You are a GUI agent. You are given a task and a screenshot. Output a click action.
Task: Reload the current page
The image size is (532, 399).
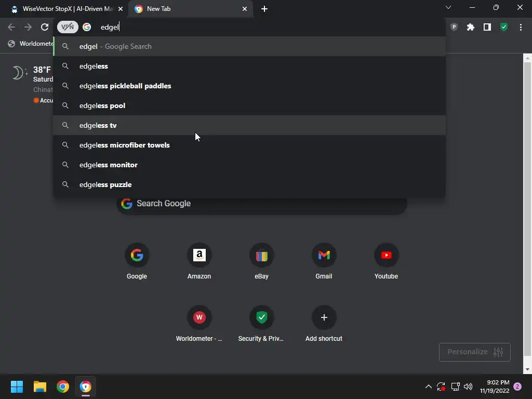pyautogui.click(x=45, y=27)
